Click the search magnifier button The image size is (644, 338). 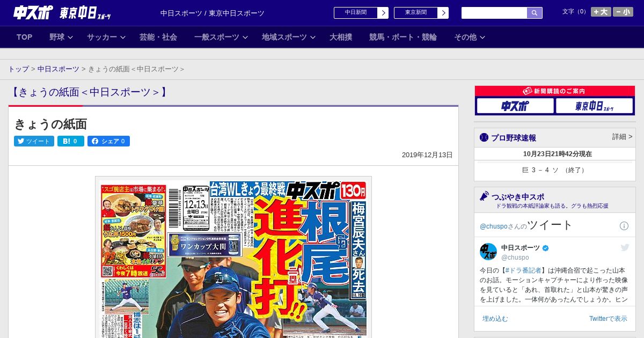click(535, 13)
